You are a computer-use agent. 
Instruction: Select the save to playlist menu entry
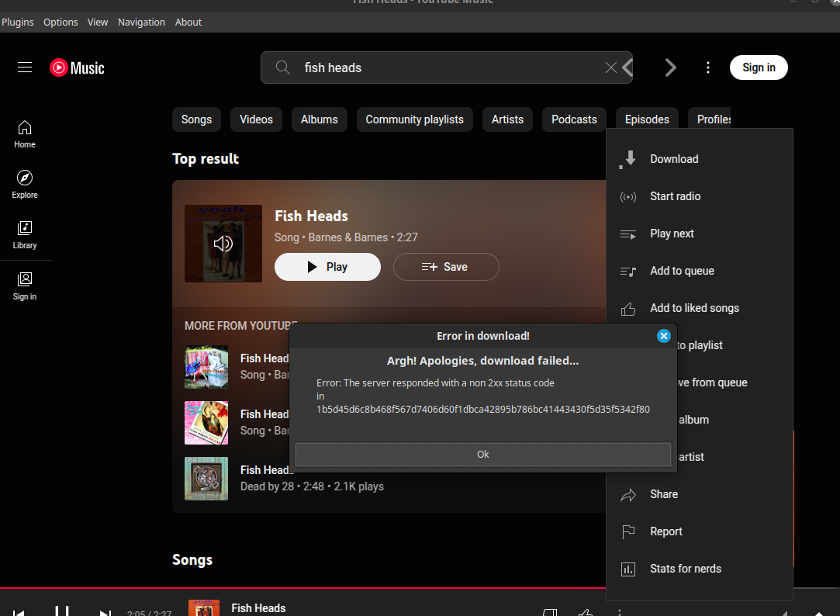(735, 345)
